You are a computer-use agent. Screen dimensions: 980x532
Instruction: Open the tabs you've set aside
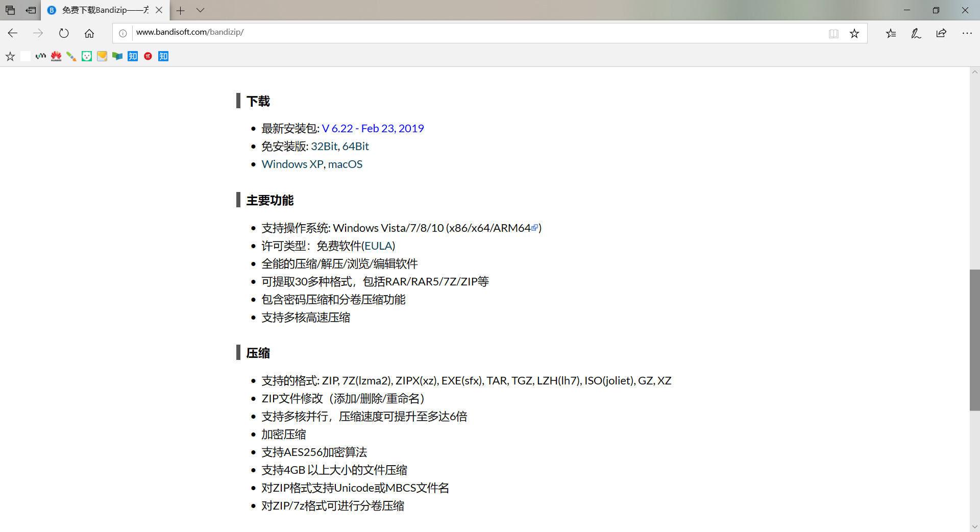pos(10,10)
